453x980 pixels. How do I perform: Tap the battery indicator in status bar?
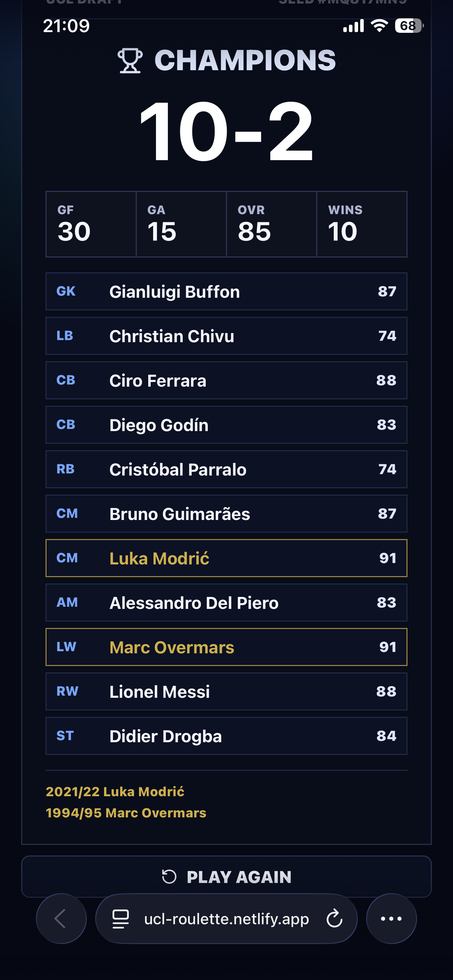[x=409, y=26]
